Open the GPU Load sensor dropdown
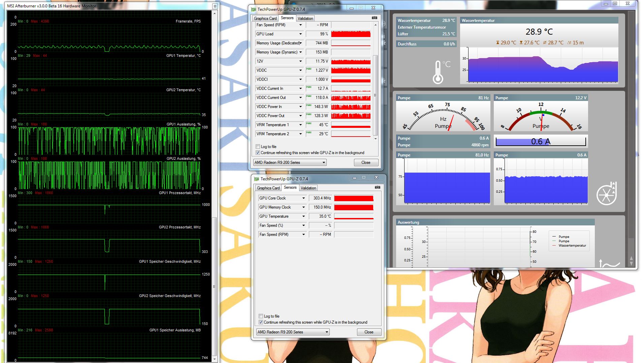 [300, 34]
